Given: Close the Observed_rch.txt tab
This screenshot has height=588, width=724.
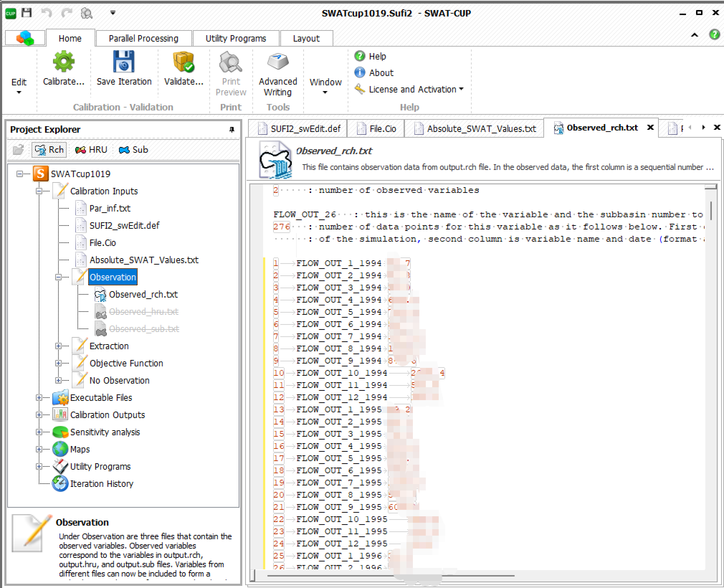Looking at the screenshot, I should (x=651, y=127).
